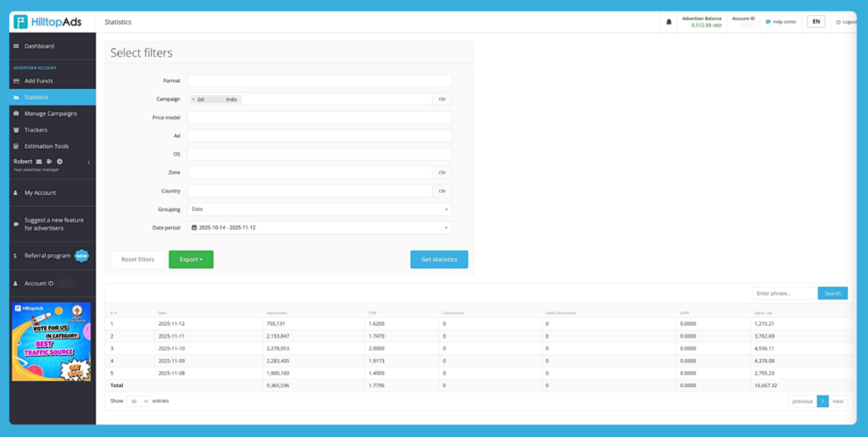Screen dimensions: 868x437
Task: Open the Help center chat link
Action: click(x=781, y=21)
